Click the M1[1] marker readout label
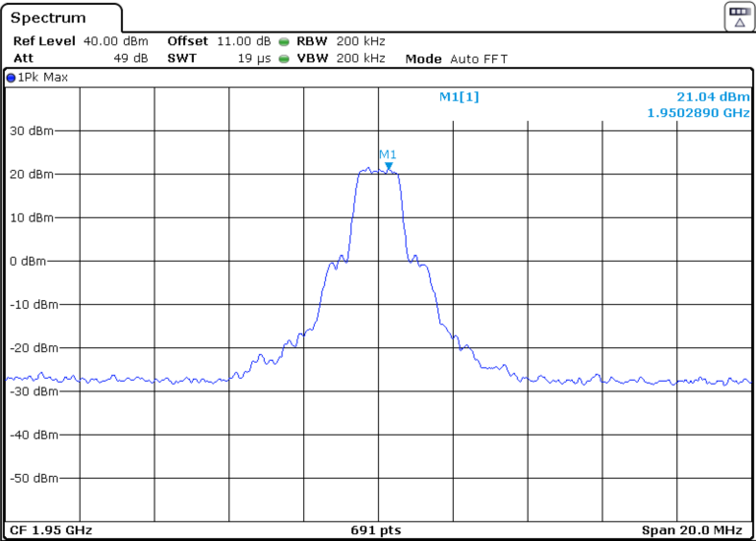This screenshot has width=756, height=541. [x=459, y=96]
